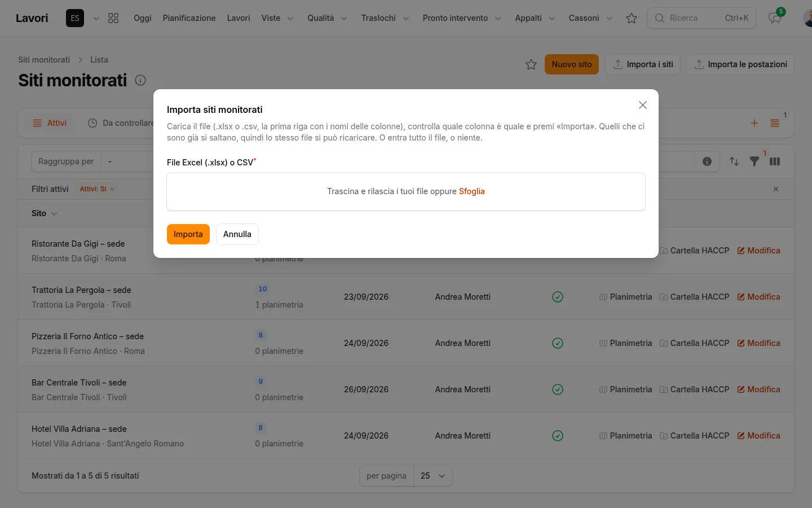This screenshot has height=508, width=812.
Task: Toggle active check for Pizzeria Il Forno Antico
Action: pos(558,343)
